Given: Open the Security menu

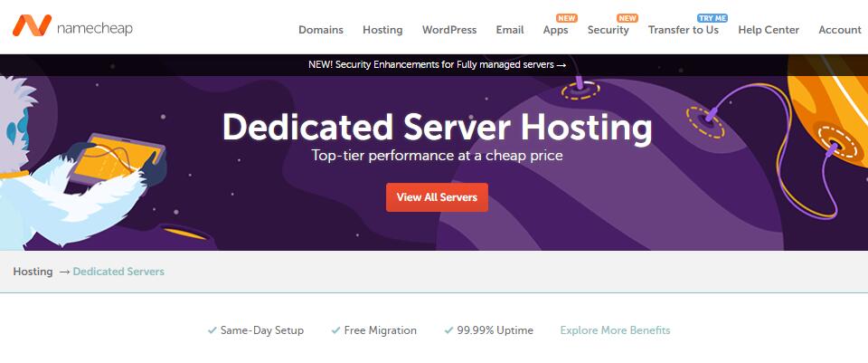Looking at the screenshot, I should [x=609, y=30].
